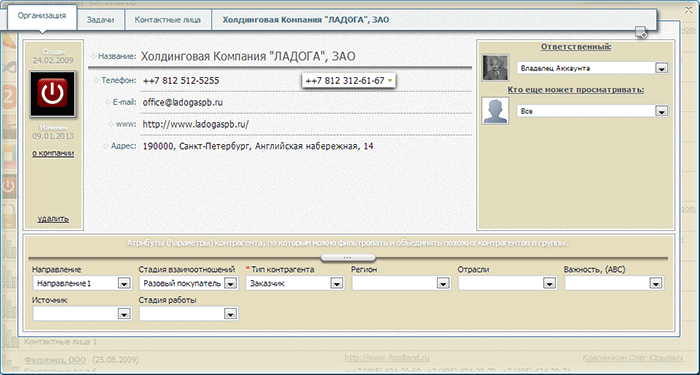Click the creation date 24.02.2009

point(53,60)
